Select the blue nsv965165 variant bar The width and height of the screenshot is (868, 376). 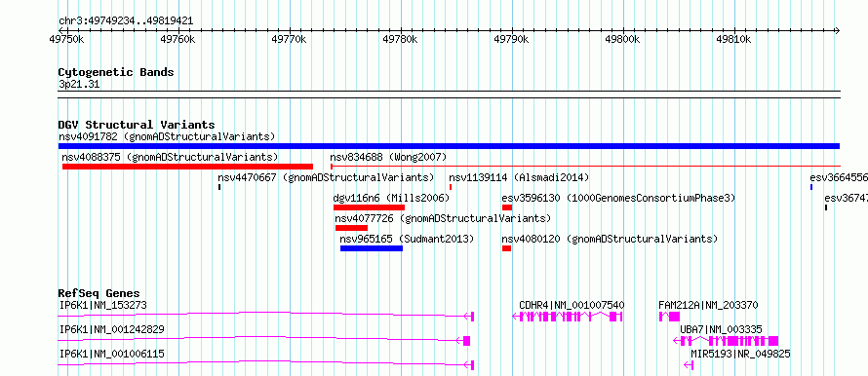click(x=372, y=248)
